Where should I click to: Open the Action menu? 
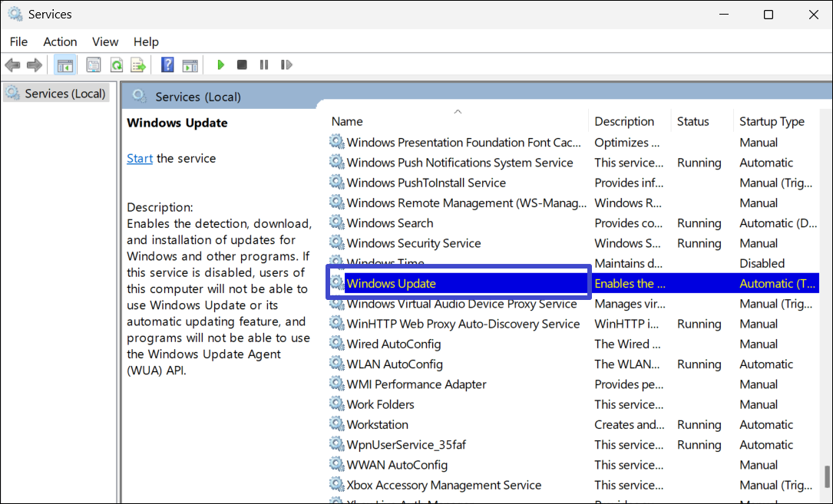[60, 41]
